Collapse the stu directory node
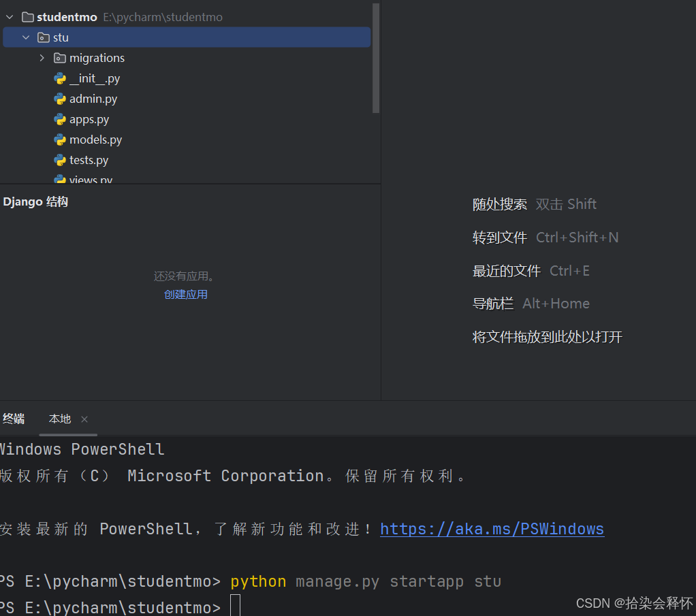Image resolution: width=696 pixels, height=616 pixels. point(26,37)
